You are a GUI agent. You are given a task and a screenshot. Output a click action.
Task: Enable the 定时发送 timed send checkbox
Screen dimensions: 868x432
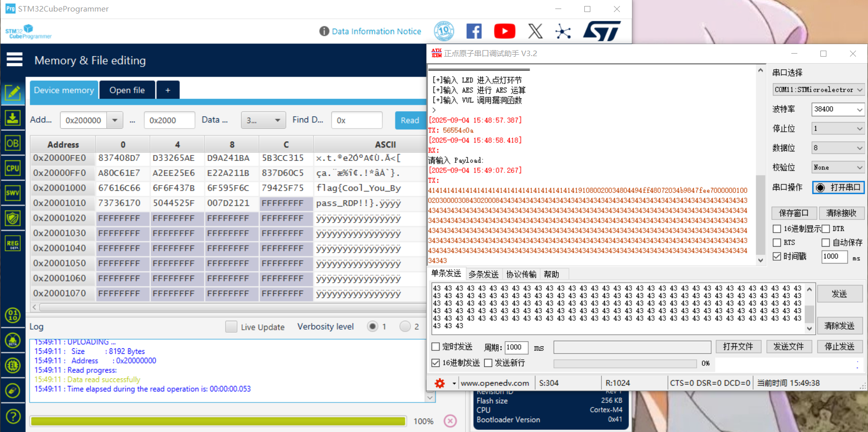click(436, 347)
